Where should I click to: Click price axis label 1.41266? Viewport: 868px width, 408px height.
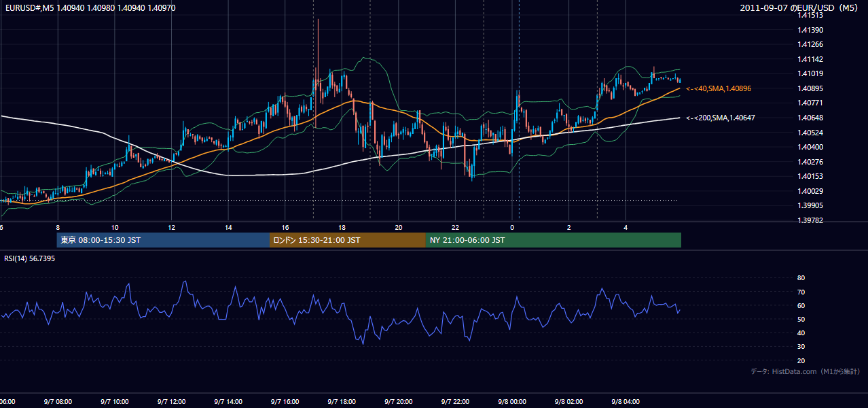pyautogui.click(x=810, y=44)
